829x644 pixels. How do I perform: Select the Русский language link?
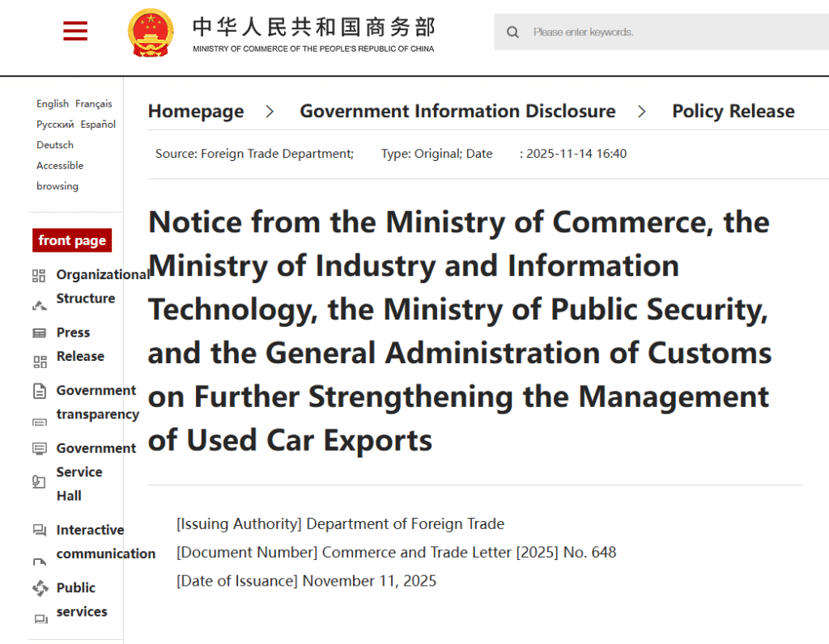click(55, 125)
